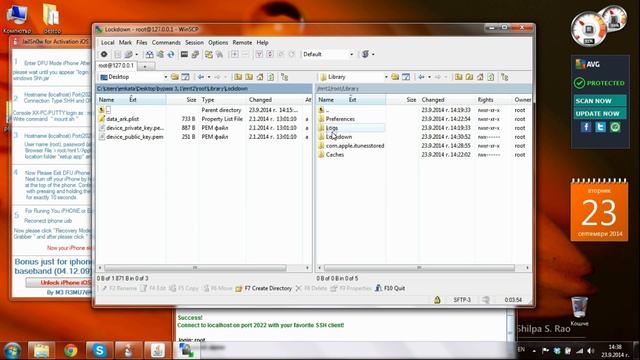640x360 pixels.
Task: Click local panel Parent Directory icon
Action: click(x=238, y=77)
